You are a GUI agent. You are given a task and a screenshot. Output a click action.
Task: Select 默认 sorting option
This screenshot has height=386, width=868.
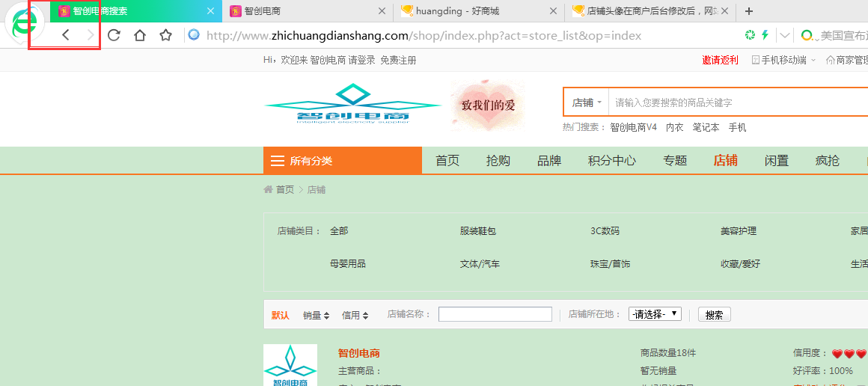pos(280,315)
